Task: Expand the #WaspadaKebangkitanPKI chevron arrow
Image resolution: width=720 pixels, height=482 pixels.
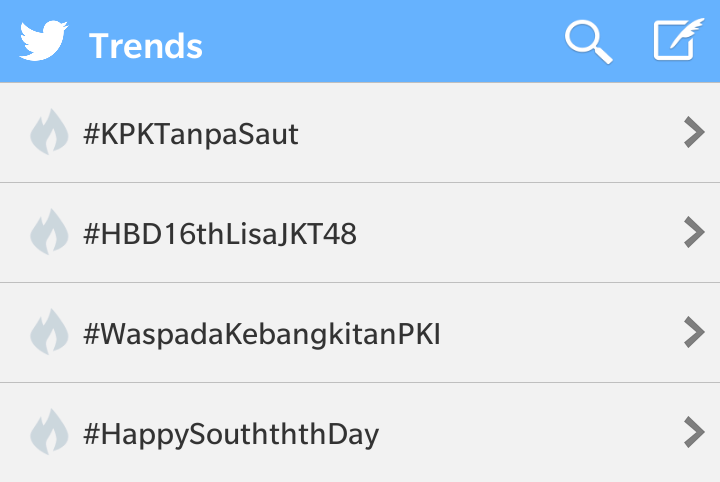Action: (x=694, y=332)
